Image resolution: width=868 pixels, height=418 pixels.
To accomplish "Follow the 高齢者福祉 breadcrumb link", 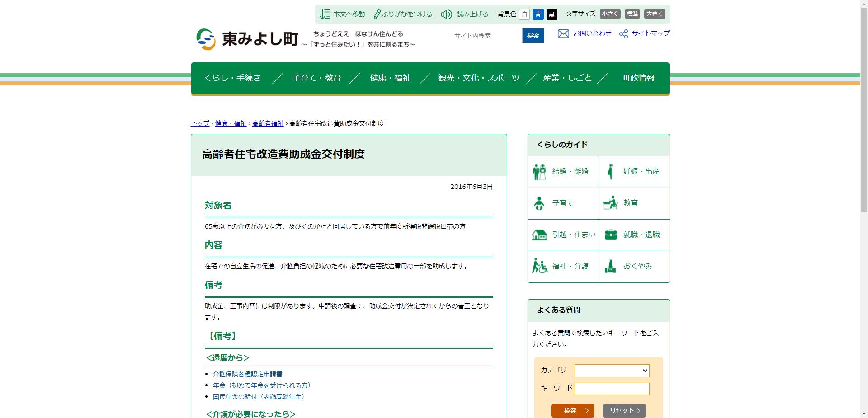I will pos(268,123).
